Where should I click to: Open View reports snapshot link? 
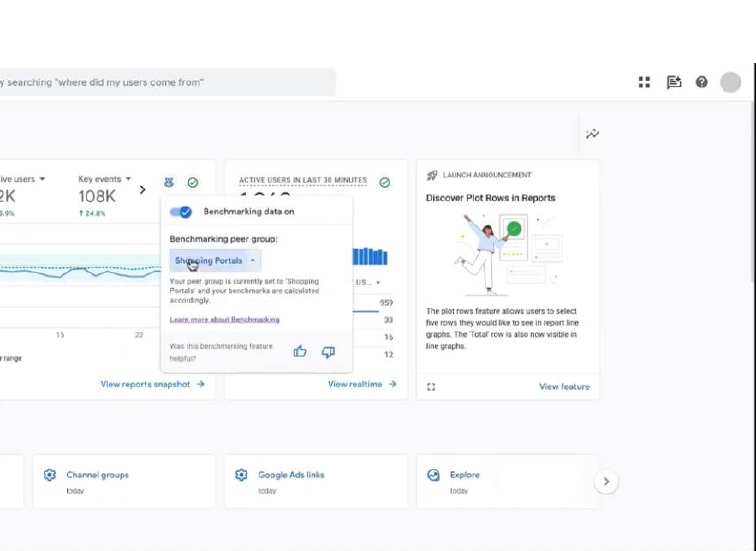[152, 384]
